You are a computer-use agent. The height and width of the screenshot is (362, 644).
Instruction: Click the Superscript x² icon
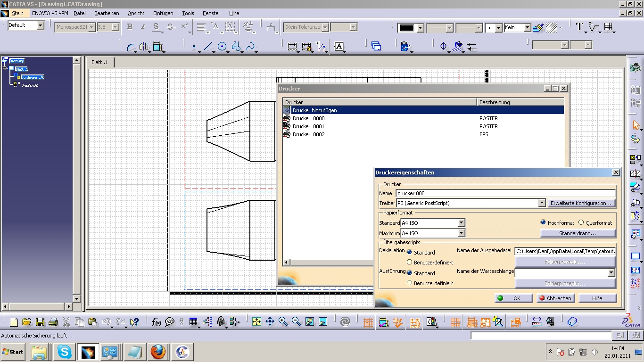pos(184,27)
